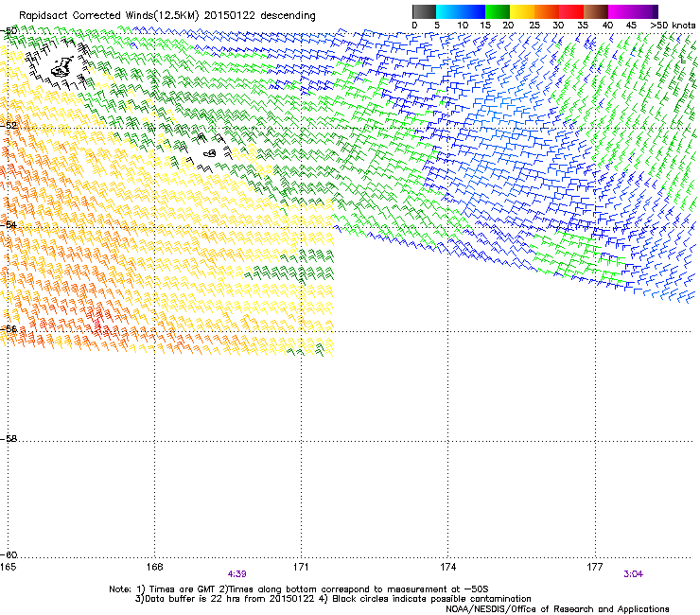Viewport: 700px width, 615px height.
Task: Click the '168' longitude axis label
Action: point(155,567)
